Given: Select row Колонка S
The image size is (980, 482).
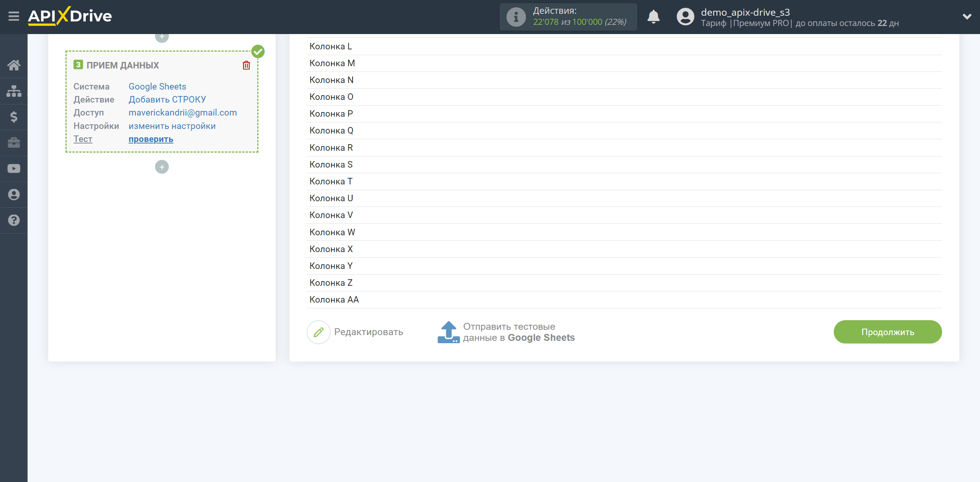Looking at the screenshot, I should point(624,165).
